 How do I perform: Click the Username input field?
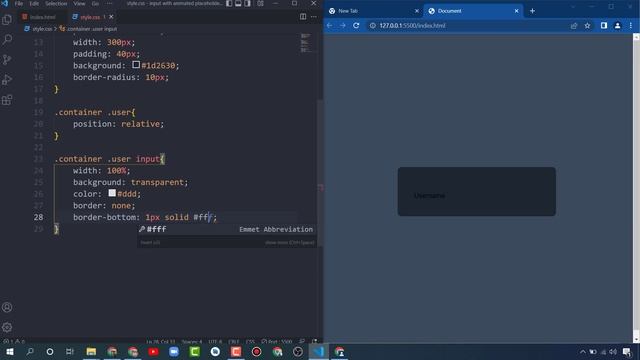[476, 196]
